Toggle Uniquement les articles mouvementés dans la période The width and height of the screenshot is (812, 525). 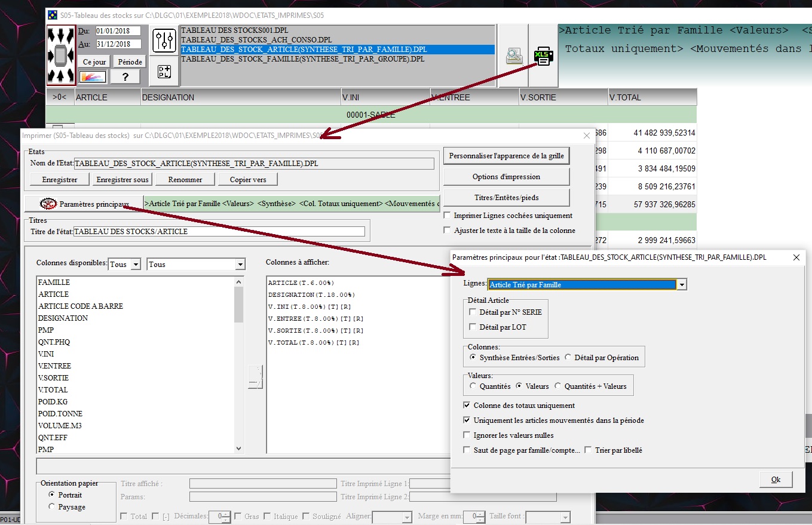[467, 420]
